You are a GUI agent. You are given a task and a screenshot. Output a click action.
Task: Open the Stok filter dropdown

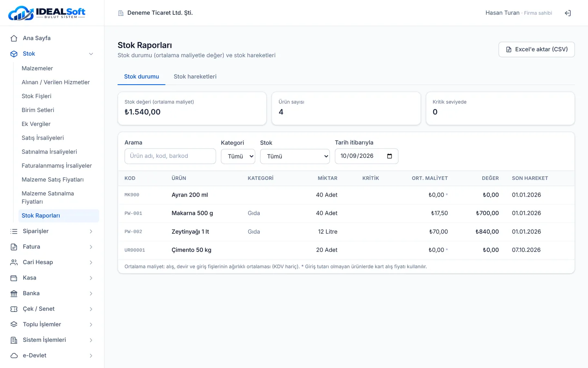point(295,156)
